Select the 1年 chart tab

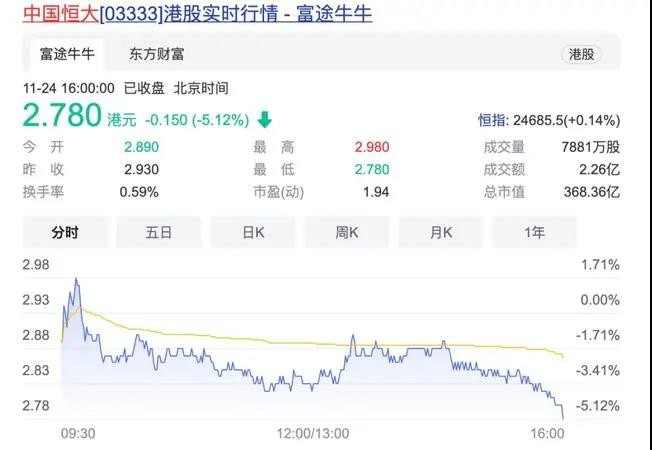535,232
